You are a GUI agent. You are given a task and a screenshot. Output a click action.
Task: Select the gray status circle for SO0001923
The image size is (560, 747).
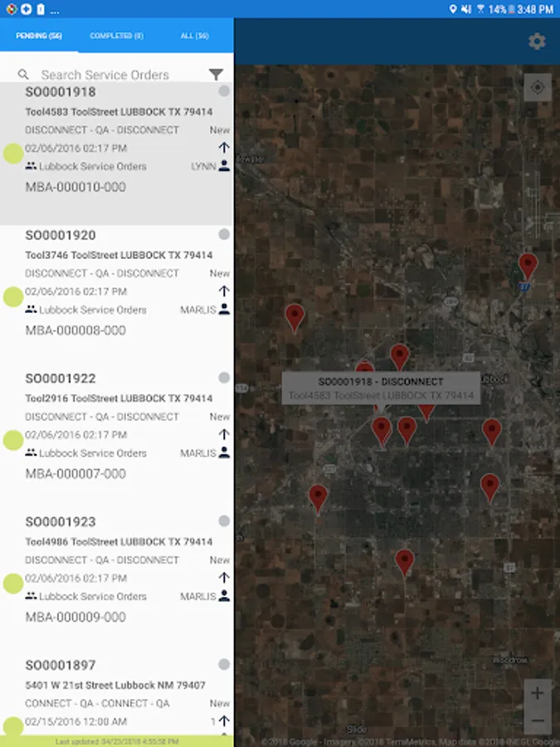click(x=224, y=521)
